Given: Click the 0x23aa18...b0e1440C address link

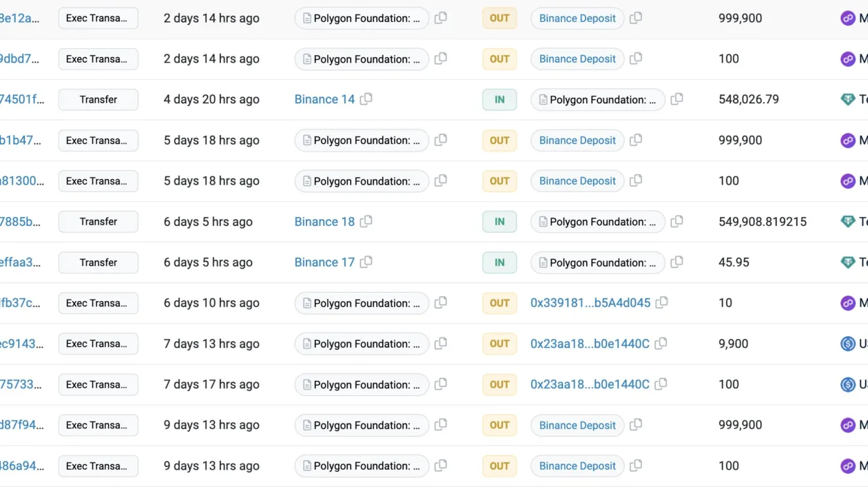Looking at the screenshot, I should tap(589, 344).
